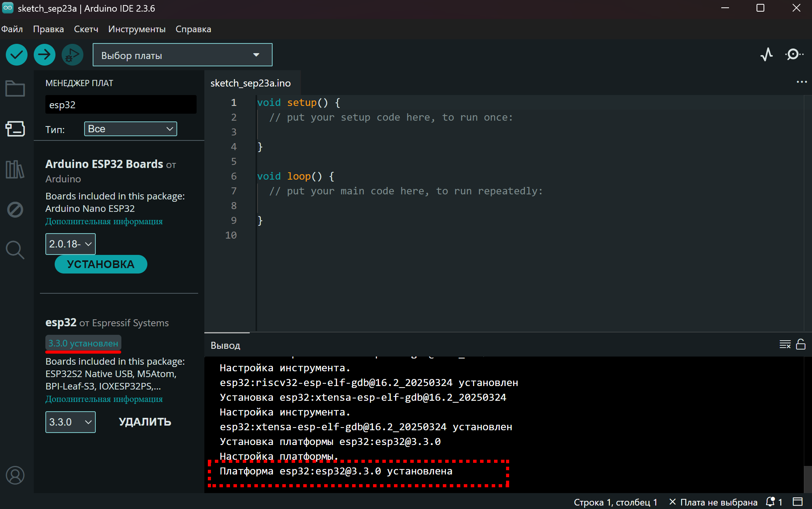Open the 2.0.18 version dropdown
The height and width of the screenshot is (509, 812).
(70, 244)
